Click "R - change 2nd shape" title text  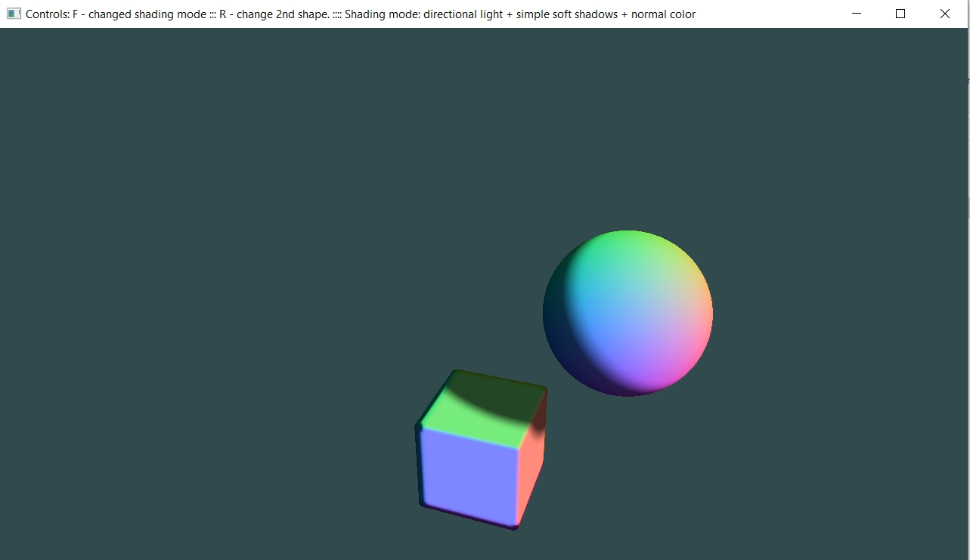(274, 14)
